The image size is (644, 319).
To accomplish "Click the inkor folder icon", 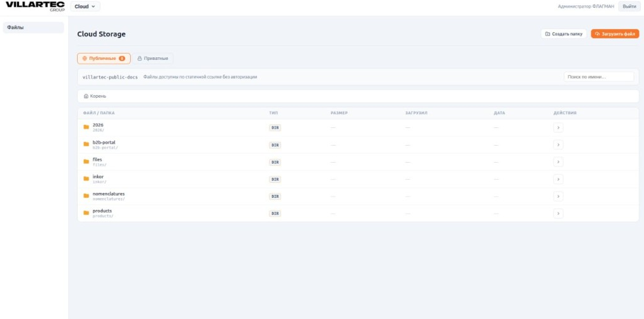I will [86, 179].
